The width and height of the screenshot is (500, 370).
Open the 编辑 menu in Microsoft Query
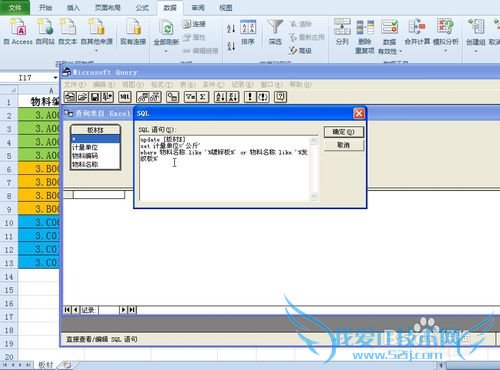click(104, 85)
